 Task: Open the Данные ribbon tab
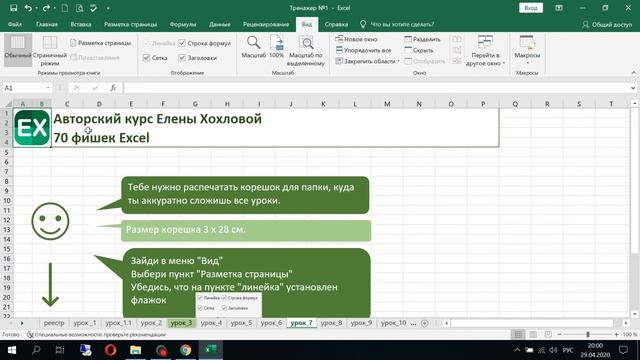point(219,24)
